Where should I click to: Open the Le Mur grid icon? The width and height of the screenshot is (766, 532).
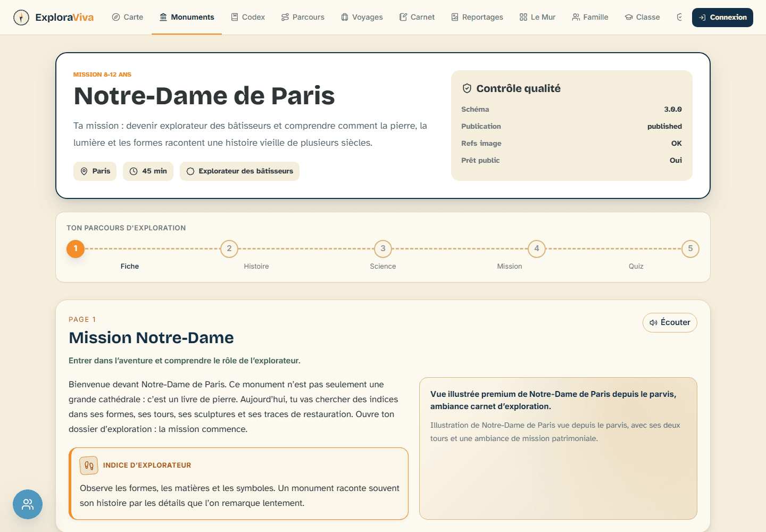point(523,17)
